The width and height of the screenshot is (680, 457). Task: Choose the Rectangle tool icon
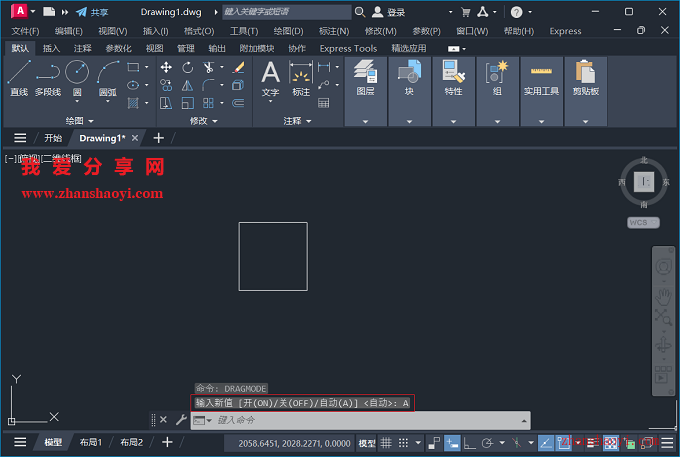[133, 67]
